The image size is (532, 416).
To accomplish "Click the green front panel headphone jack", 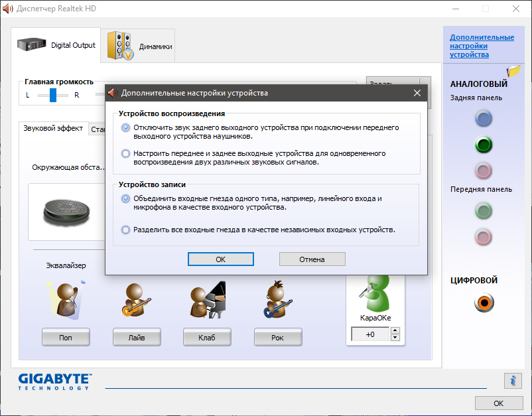I will pos(484,211).
